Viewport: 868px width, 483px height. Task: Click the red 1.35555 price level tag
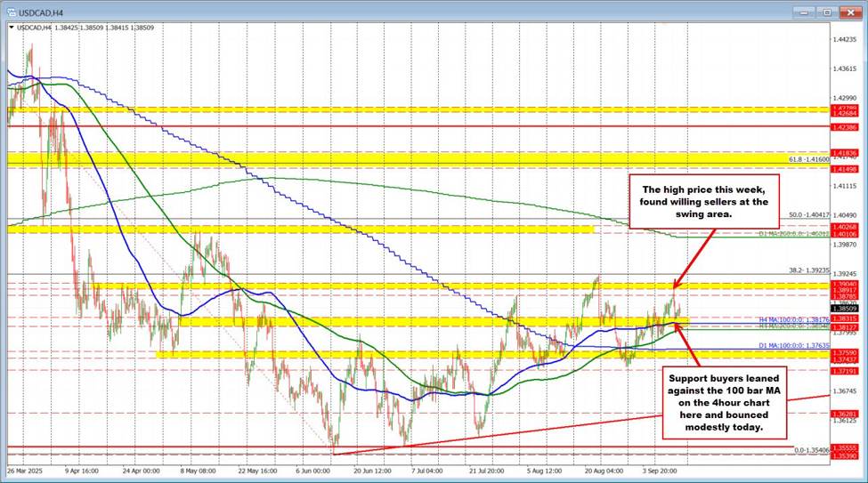coord(844,447)
